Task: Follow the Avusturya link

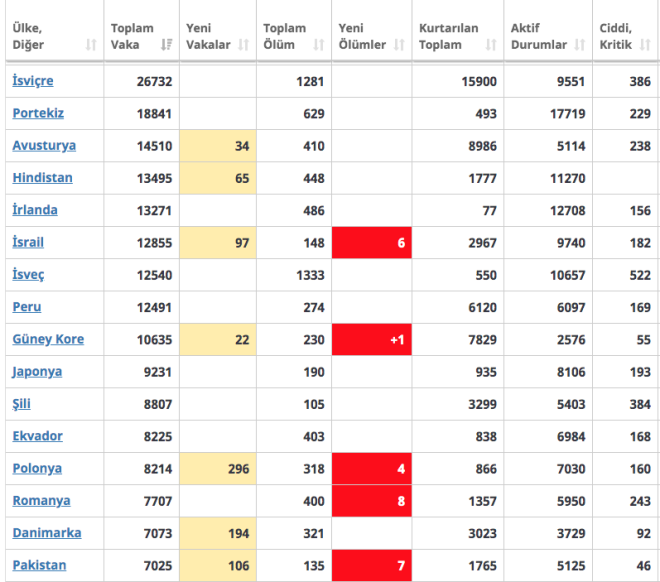Action: 44,145
